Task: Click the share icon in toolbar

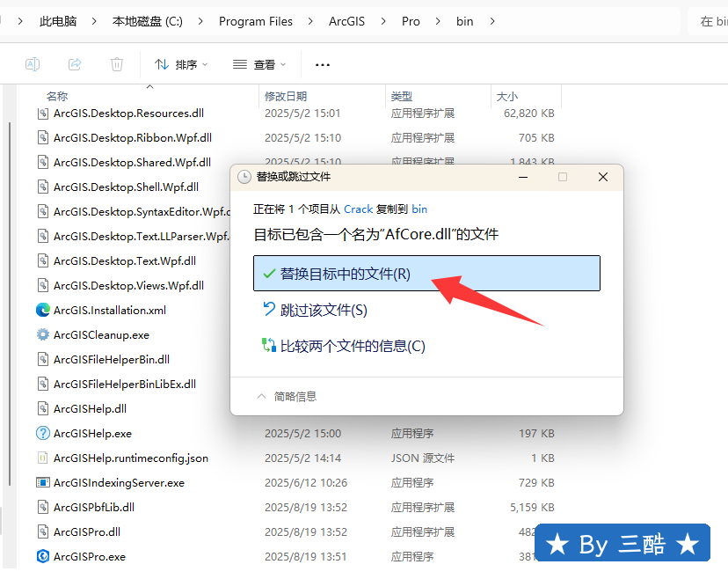Action: click(x=75, y=64)
